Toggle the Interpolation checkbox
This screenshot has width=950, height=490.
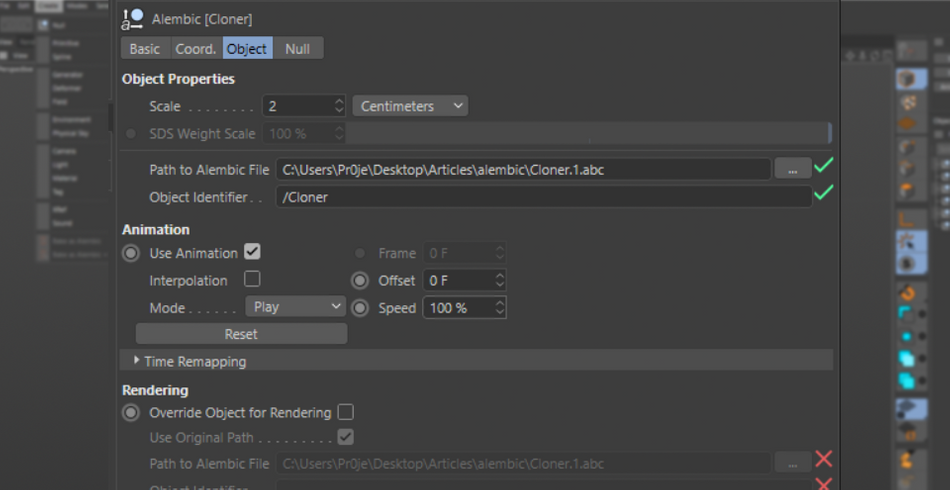click(x=252, y=279)
